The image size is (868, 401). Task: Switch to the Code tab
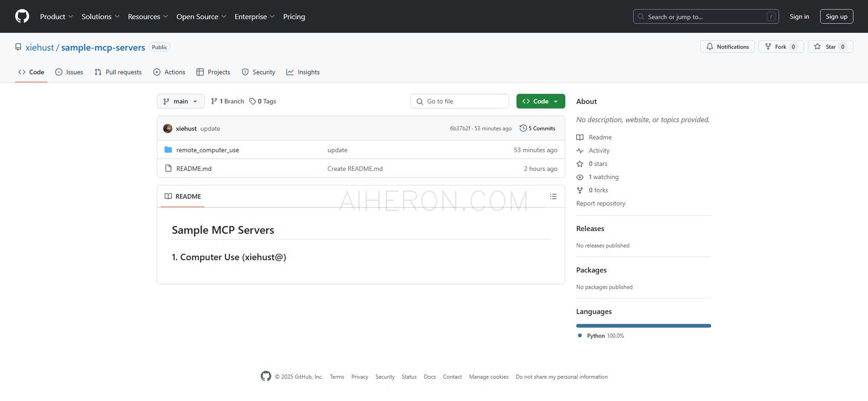click(31, 72)
